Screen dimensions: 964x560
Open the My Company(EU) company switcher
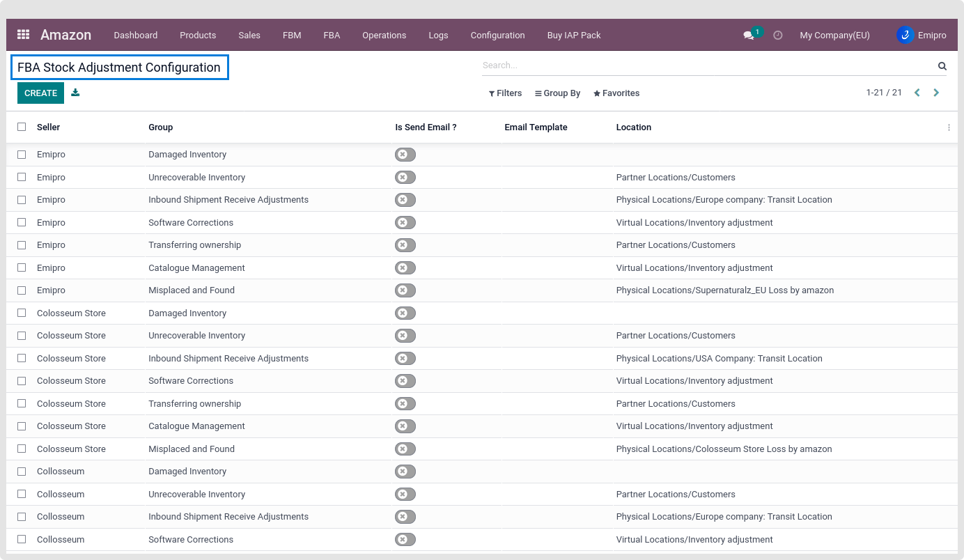(x=834, y=36)
